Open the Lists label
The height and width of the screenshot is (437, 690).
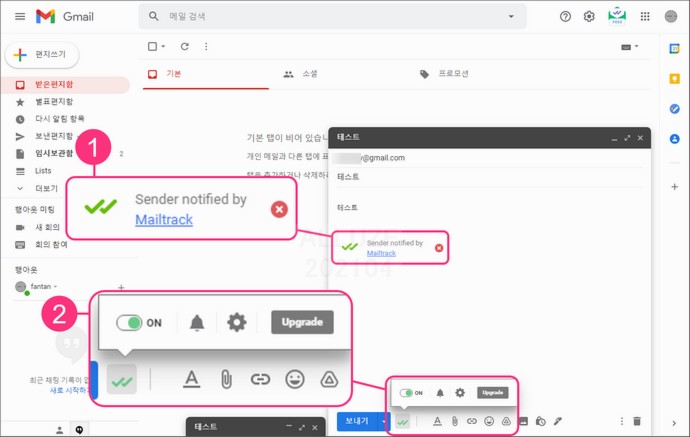(43, 171)
